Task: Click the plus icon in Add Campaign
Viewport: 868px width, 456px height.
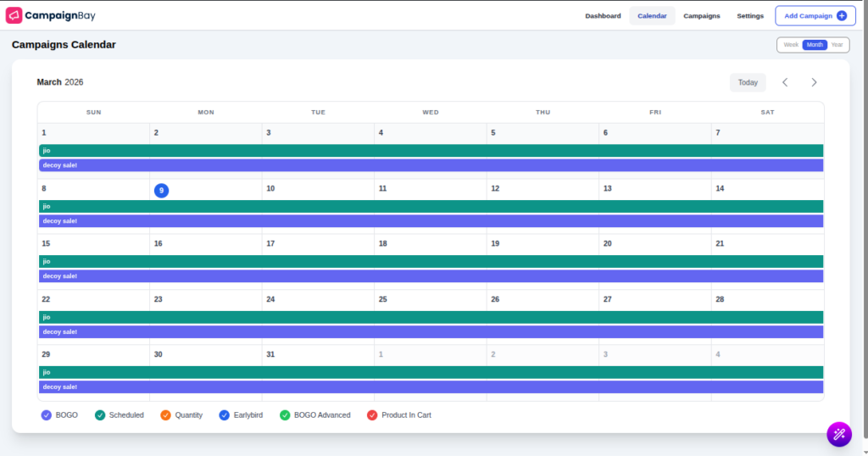Action: (841, 15)
